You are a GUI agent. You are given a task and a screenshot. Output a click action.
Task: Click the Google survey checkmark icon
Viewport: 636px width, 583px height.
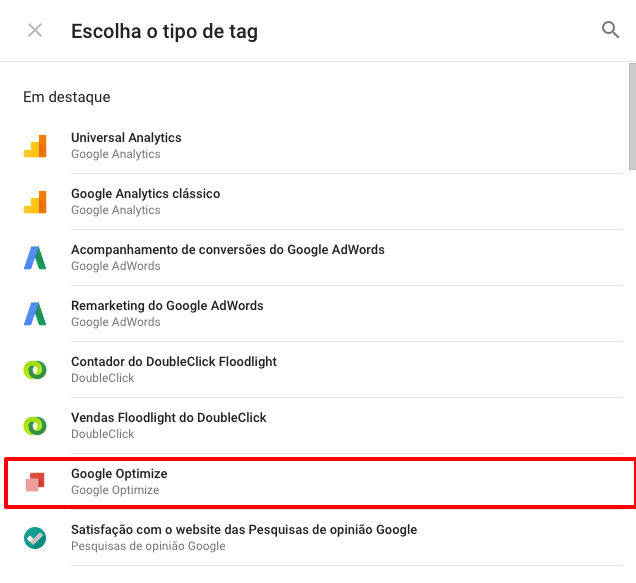coord(35,538)
